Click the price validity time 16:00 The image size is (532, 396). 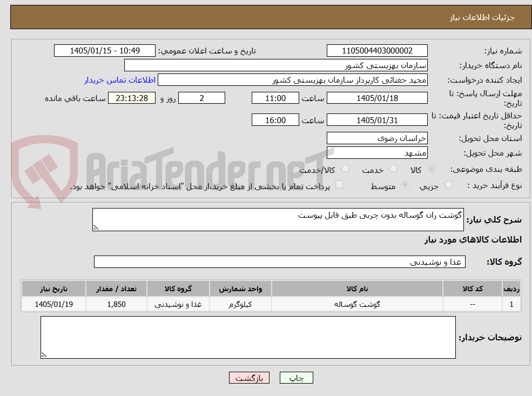[x=275, y=120]
